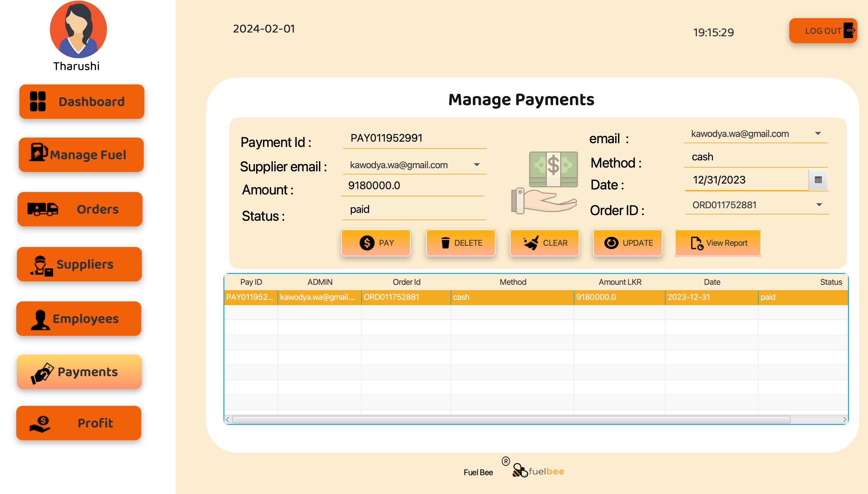This screenshot has height=494, width=868.
Task: Click the Payments hand-with-cash icon
Action: 42,373
